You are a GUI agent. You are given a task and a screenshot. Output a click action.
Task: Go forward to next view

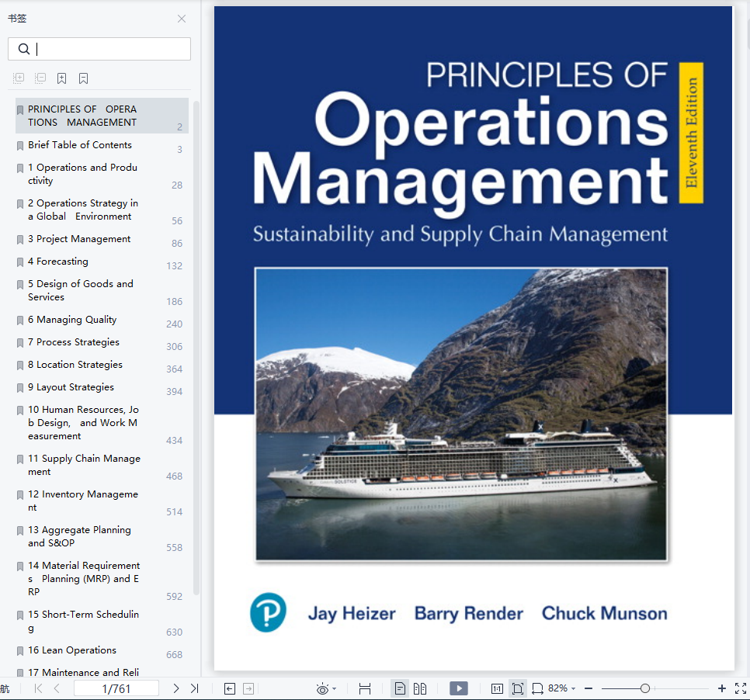tap(248, 688)
